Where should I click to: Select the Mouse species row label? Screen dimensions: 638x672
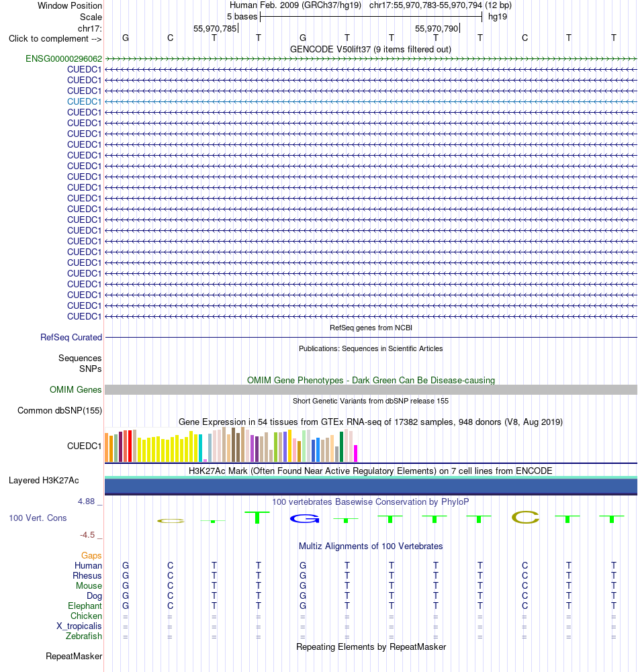(89, 586)
